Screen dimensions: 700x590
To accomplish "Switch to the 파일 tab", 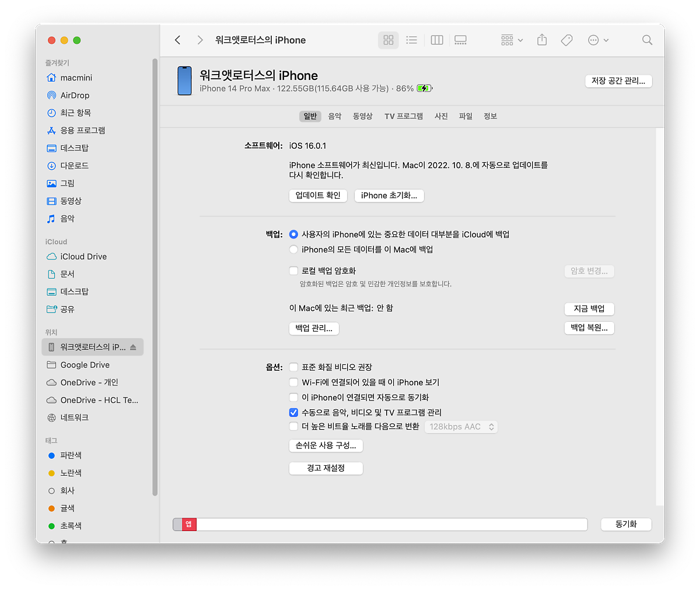I will (x=466, y=116).
